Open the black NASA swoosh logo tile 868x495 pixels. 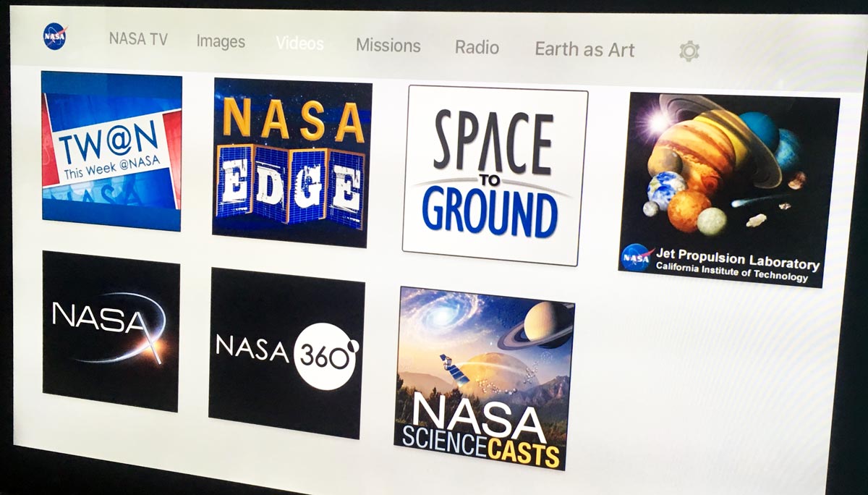pos(111,331)
